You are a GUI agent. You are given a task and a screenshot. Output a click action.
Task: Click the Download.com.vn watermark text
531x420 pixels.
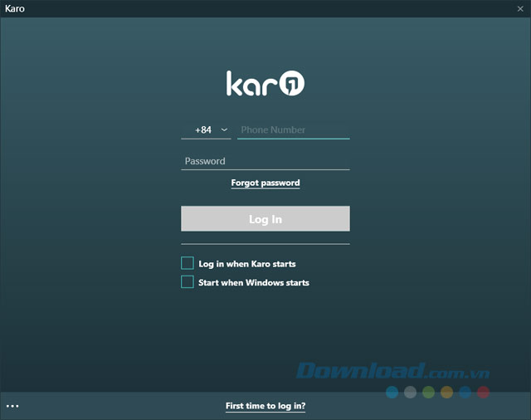coord(392,372)
